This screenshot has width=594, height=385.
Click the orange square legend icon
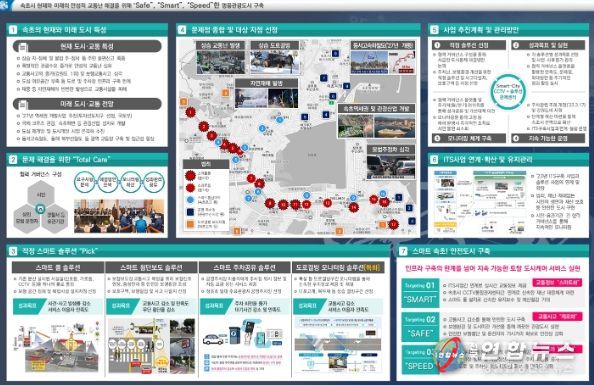pos(190,224)
